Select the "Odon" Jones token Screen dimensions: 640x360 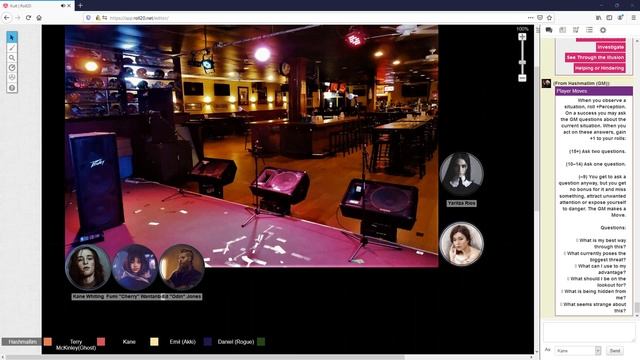[x=182, y=267]
